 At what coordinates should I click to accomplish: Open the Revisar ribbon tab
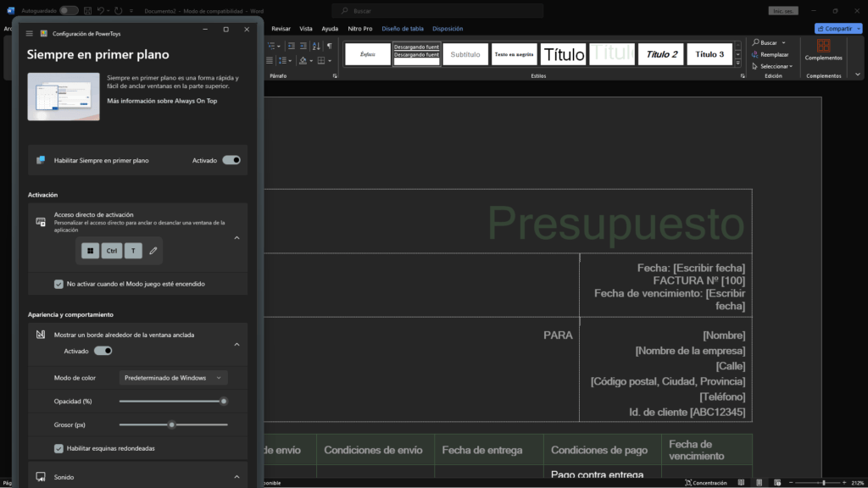pyautogui.click(x=281, y=29)
